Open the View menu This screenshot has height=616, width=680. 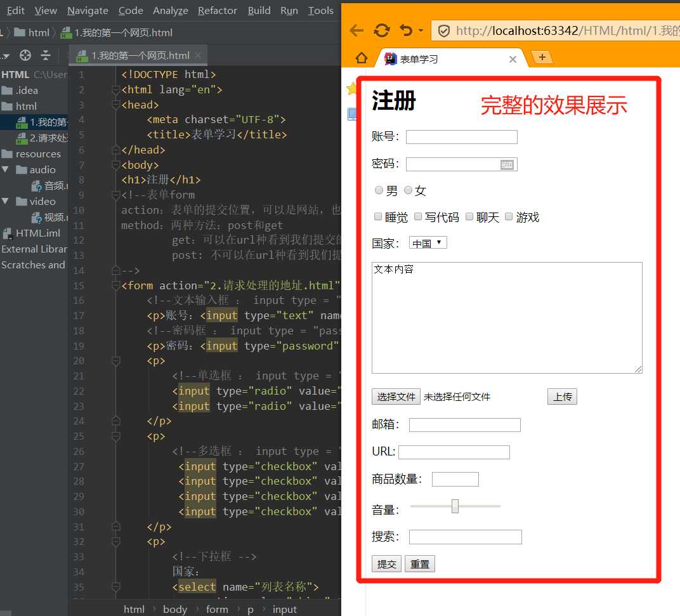[x=46, y=10]
